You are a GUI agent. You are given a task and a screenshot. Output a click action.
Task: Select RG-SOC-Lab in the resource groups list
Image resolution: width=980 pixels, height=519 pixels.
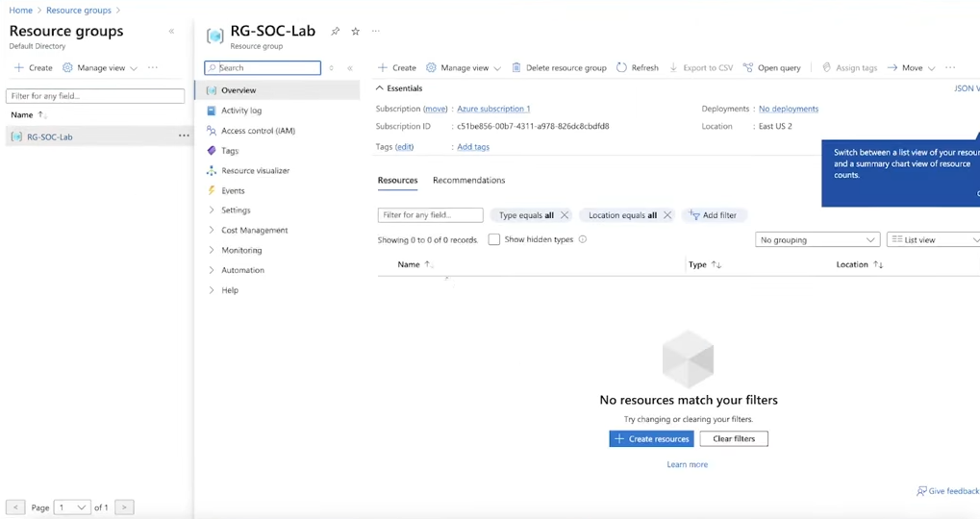click(x=49, y=136)
